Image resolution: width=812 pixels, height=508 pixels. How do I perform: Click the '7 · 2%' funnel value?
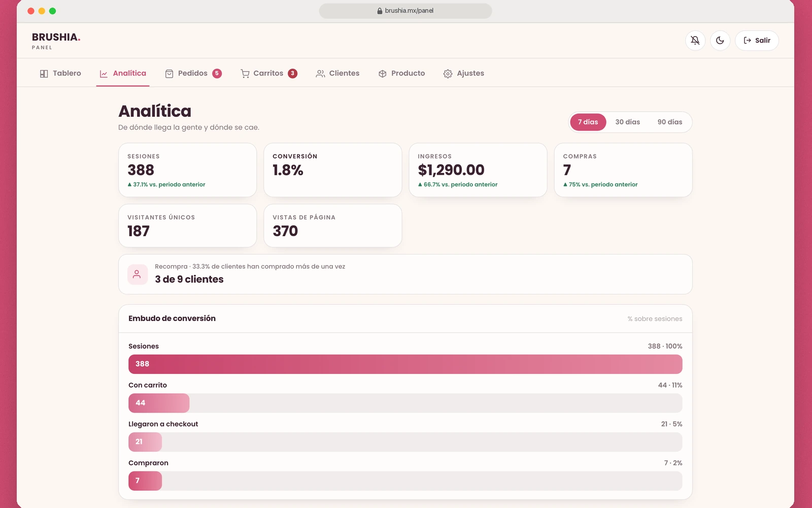click(673, 463)
